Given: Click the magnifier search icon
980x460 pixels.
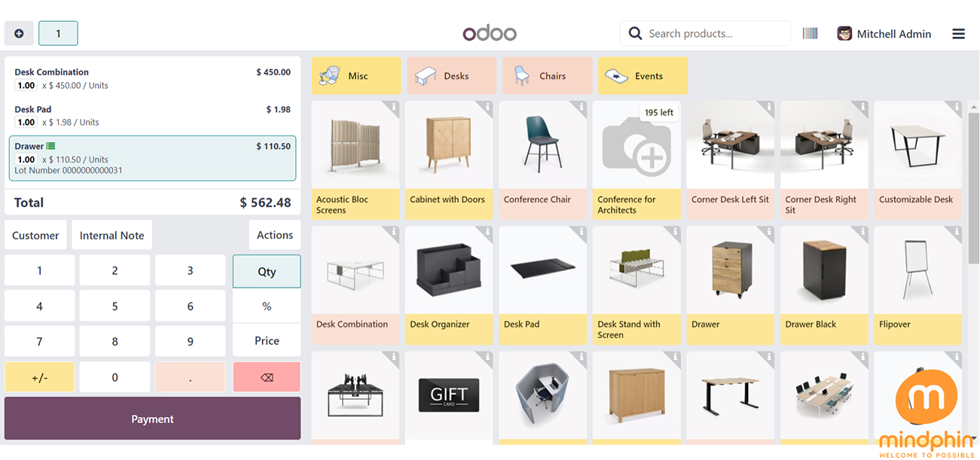Looking at the screenshot, I should coord(635,33).
